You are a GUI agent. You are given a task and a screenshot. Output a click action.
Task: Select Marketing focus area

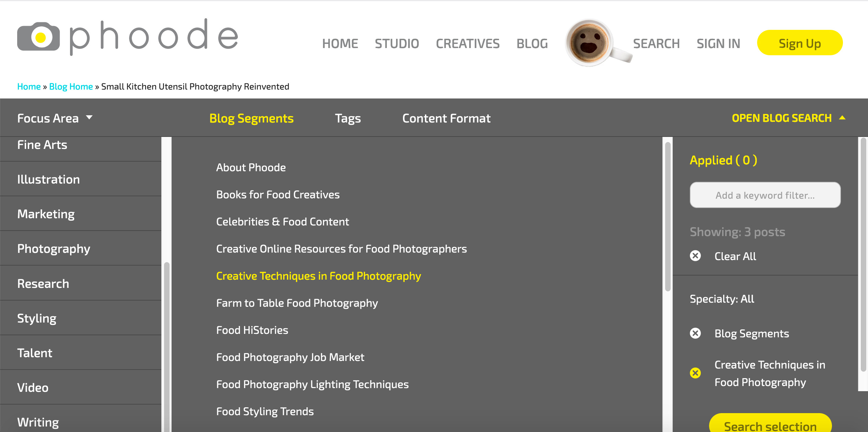[81, 214]
